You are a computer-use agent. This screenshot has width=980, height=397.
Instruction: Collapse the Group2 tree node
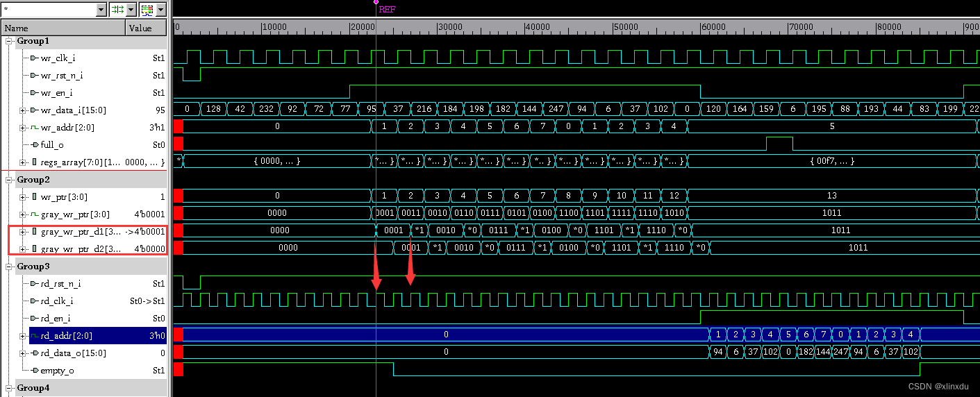(10, 180)
